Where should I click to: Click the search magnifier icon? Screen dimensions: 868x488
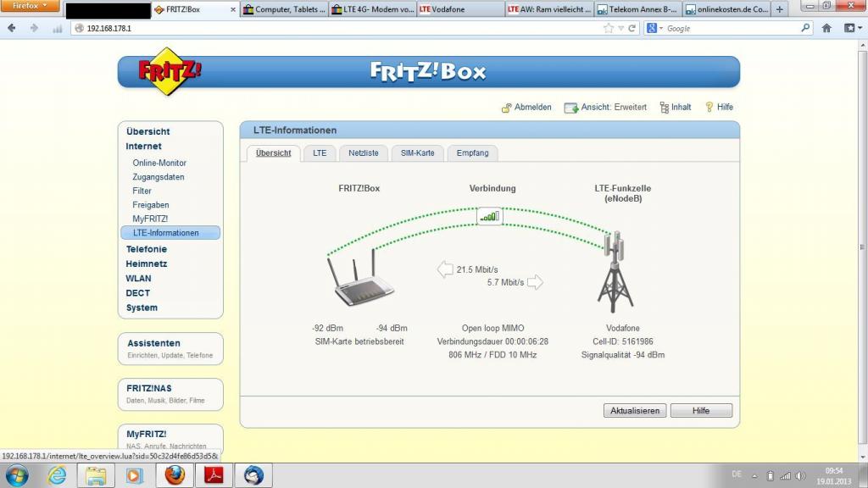tap(805, 28)
